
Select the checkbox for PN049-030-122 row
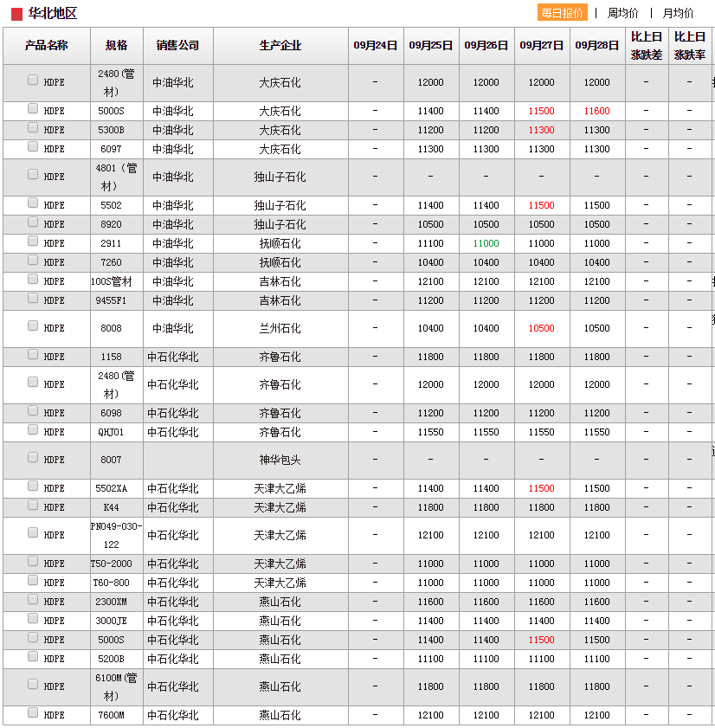(x=33, y=532)
